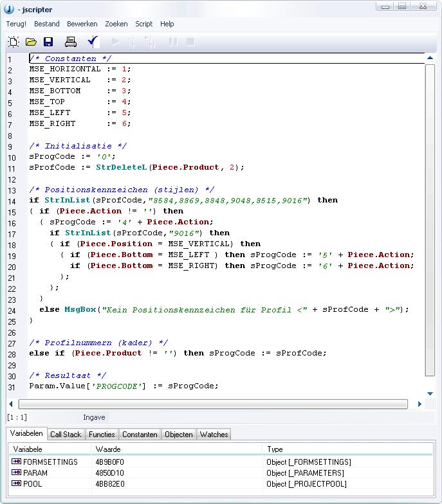Image resolution: width=442 pixels, height=504 pixels.
Task: Open the Bestand menu
Action: [x=47, y=24]
